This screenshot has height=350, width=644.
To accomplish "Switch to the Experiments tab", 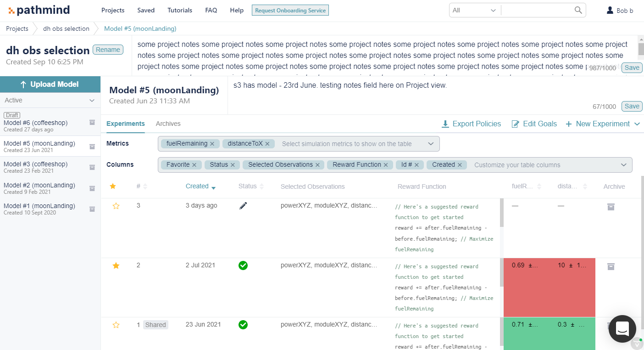I will coord(126,124).
